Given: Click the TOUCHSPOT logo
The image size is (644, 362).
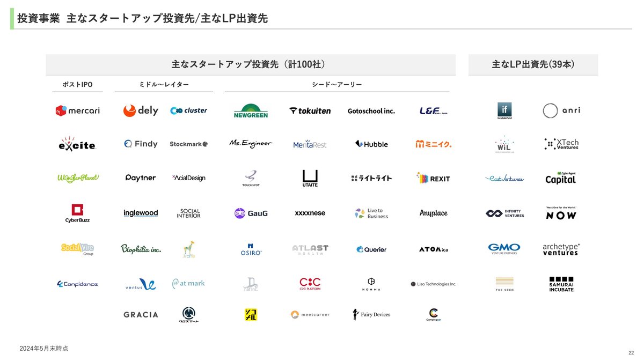Looking at the screenshot, I should click(x=251, y=179).
